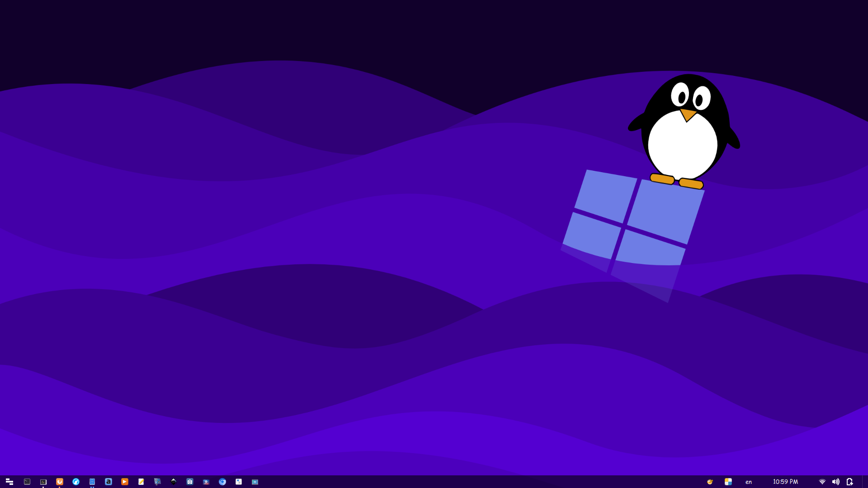Image resolution: width=868 pixels, height=488 pixels.
Task: Click the orange pufferfish tray icon
Action: [x=710, y=482]
